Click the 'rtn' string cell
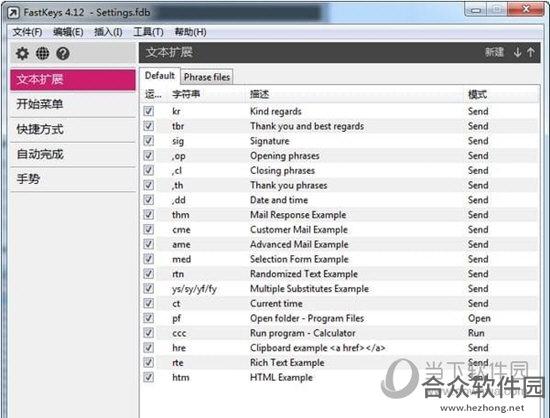 point(178,274)
